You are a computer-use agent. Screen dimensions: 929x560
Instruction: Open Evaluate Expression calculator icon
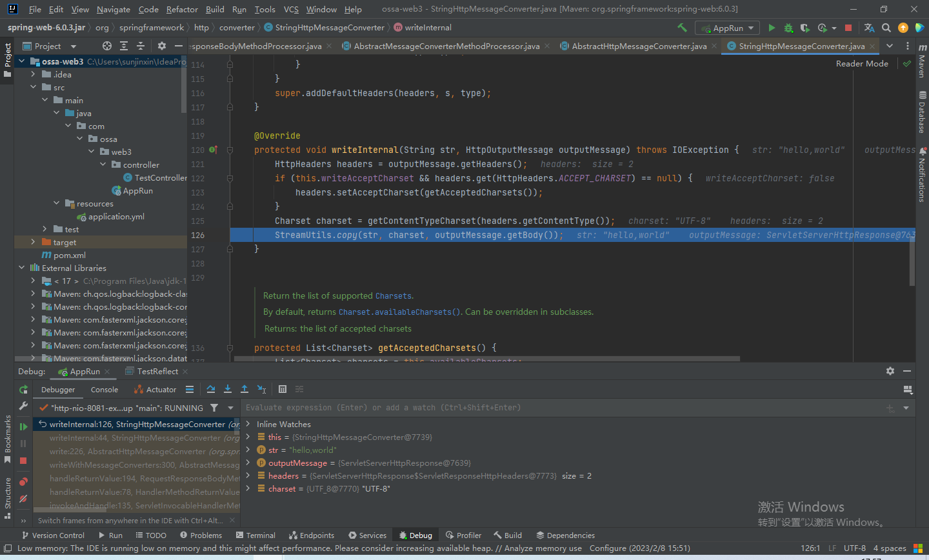point(283,389)
